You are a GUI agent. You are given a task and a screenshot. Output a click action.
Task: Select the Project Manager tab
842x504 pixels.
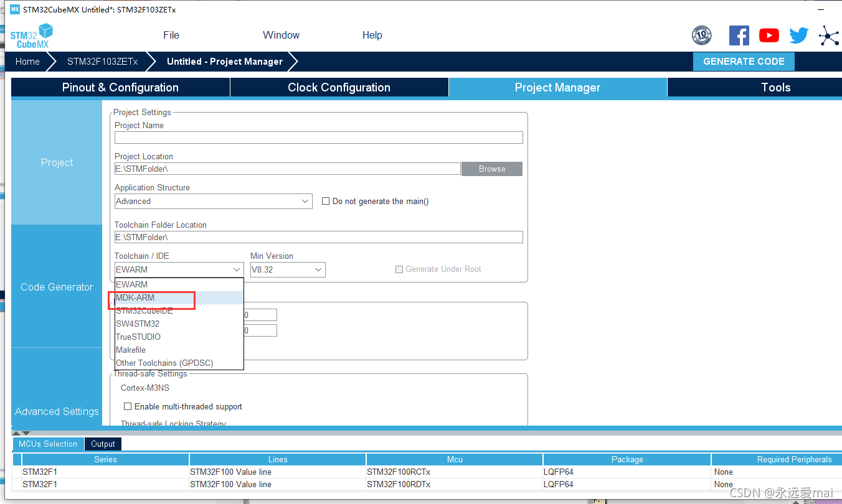[557, 88]
